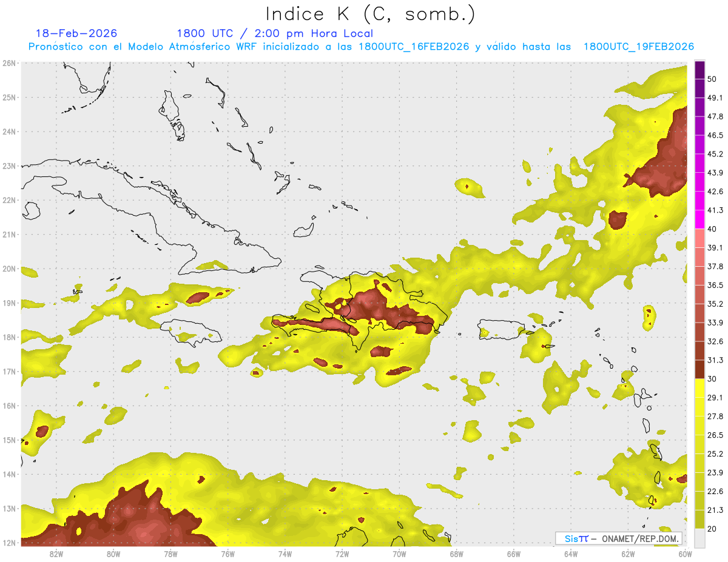The width and height of the screenshot is (728, 562).
Task: Click the 14N latitude label
Action: (9, 474)
